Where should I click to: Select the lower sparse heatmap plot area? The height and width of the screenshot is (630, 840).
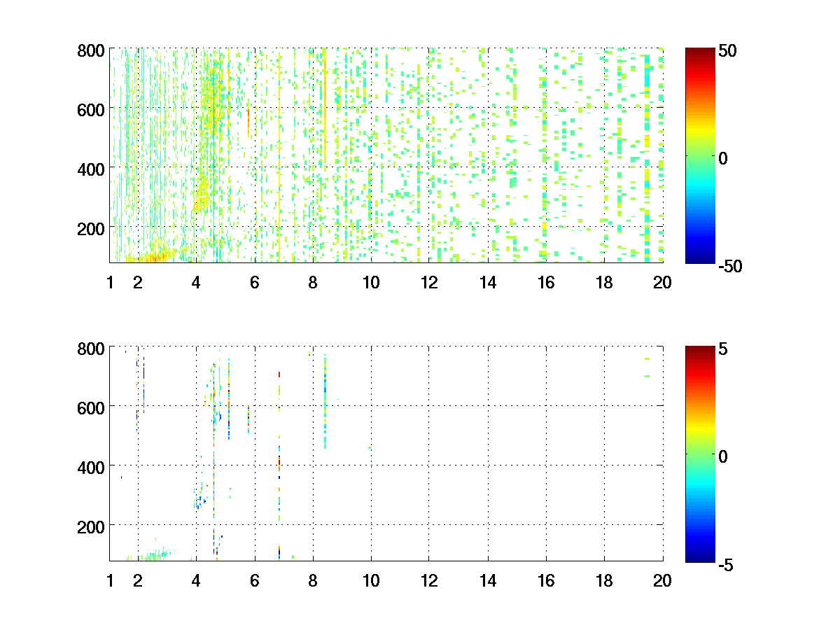coord(386,454)
